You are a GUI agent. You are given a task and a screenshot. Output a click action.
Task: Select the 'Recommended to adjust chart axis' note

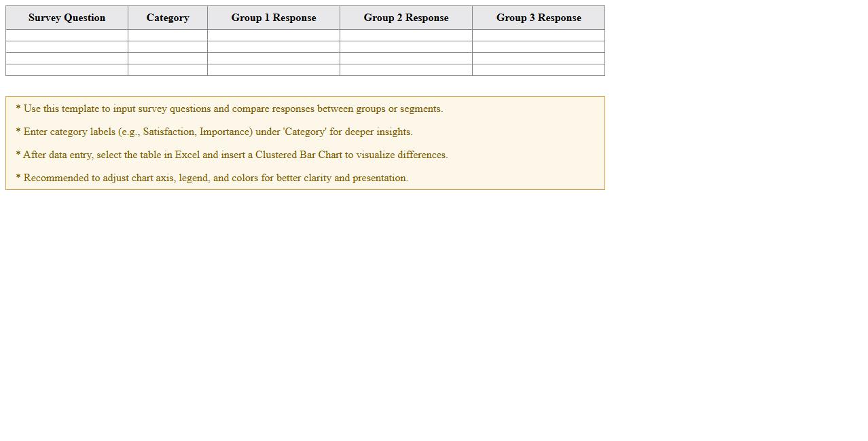click(x=212, y=178)
